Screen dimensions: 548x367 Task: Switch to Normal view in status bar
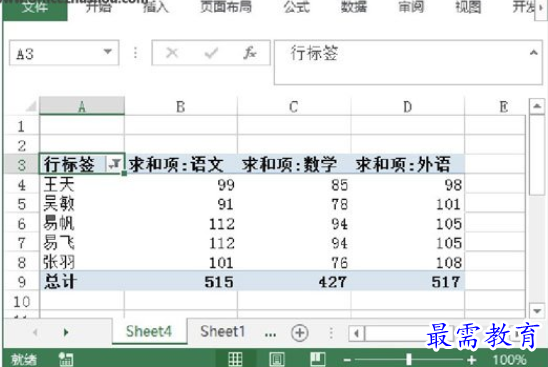tap(235, 359)
